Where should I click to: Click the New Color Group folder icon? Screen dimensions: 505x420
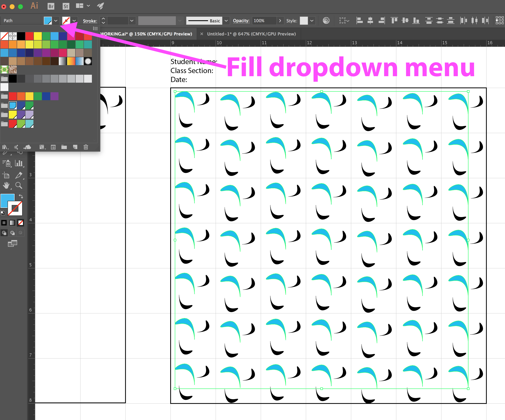(x=64, y=147)
